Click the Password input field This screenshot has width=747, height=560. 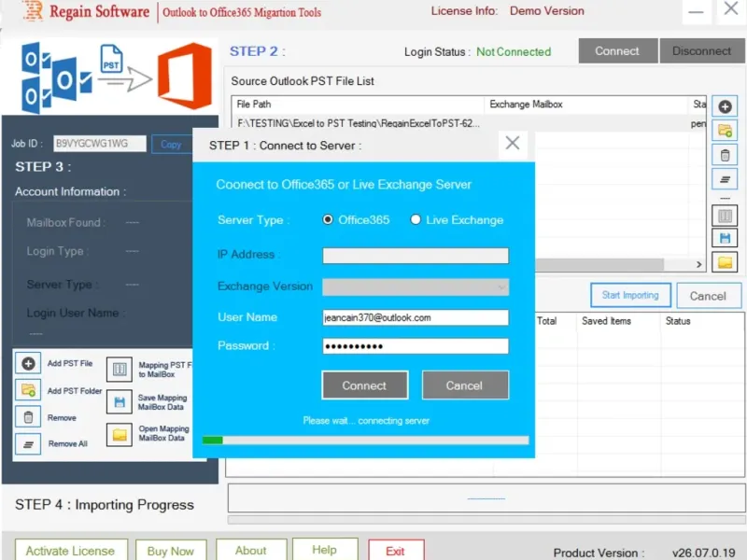point(416,346)
